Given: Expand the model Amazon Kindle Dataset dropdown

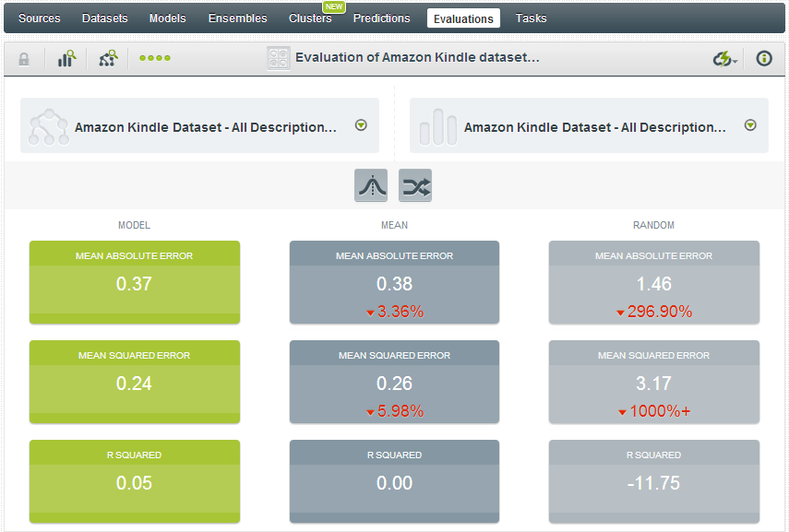Looking at the screenshot, I should [361, 125].
